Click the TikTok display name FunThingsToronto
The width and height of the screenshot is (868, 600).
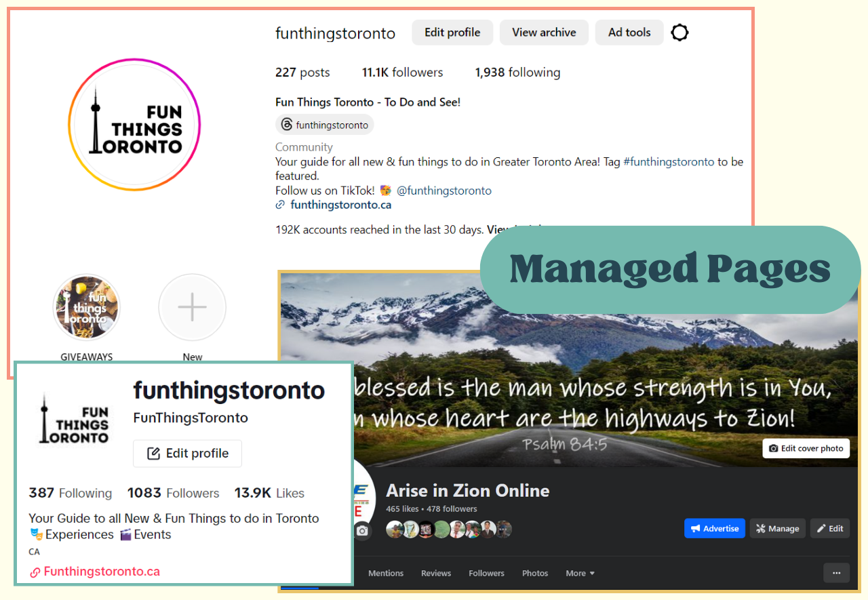191,418
